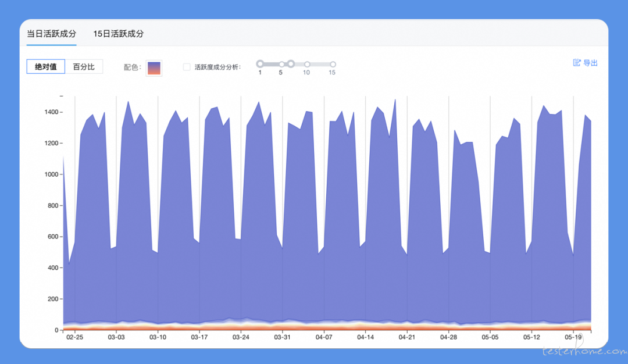Click the slider stop marked 10

pos(307,64)
